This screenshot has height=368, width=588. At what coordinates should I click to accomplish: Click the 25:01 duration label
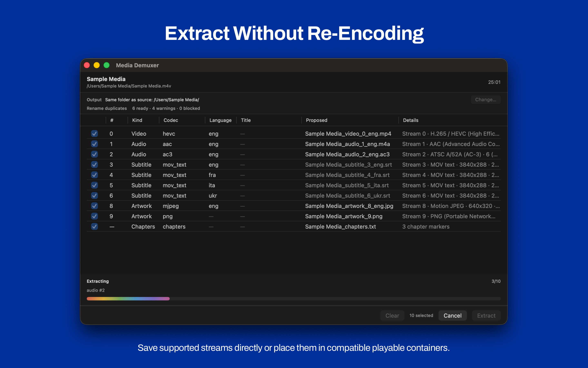(494, 82)
